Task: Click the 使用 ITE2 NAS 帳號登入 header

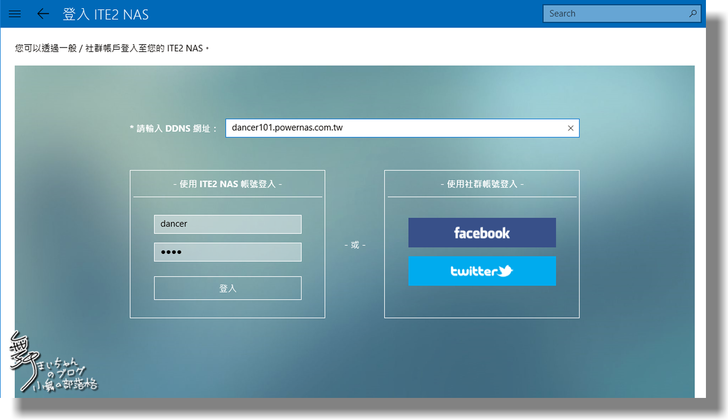Action: pyautogui.click(x=228, y=184)
